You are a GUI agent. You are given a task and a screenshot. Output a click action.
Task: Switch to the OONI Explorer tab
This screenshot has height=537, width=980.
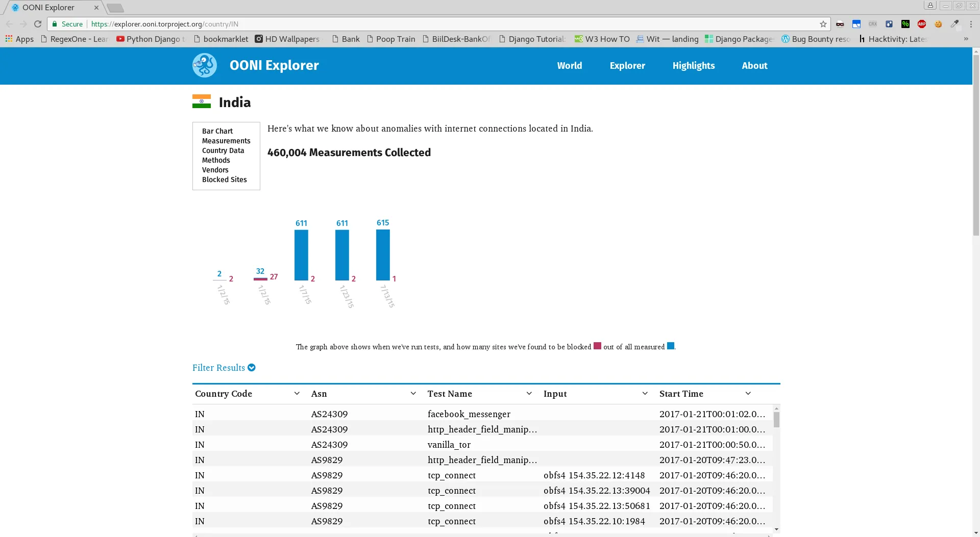(x=54, y=8)
